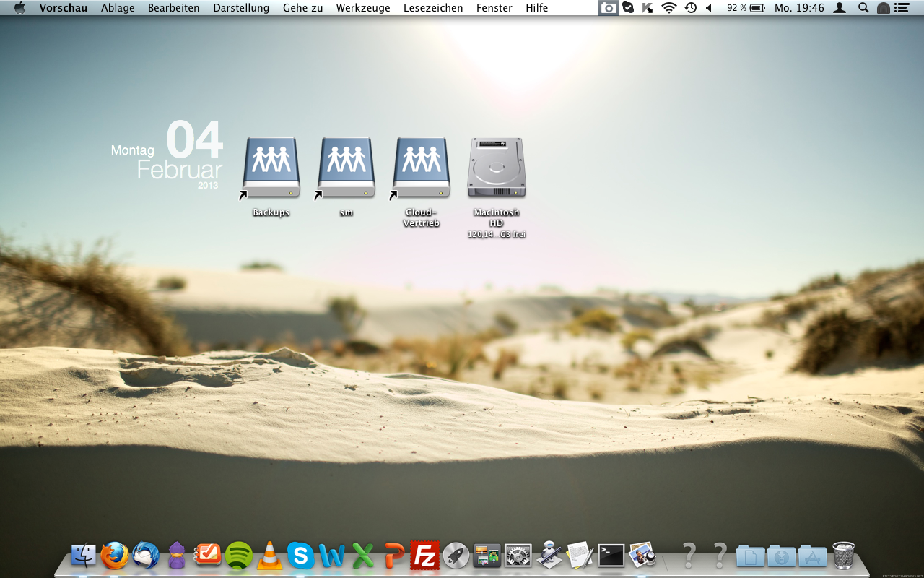
Task: Open System Preferences gear icon in dock
Action: coord(518,556)
